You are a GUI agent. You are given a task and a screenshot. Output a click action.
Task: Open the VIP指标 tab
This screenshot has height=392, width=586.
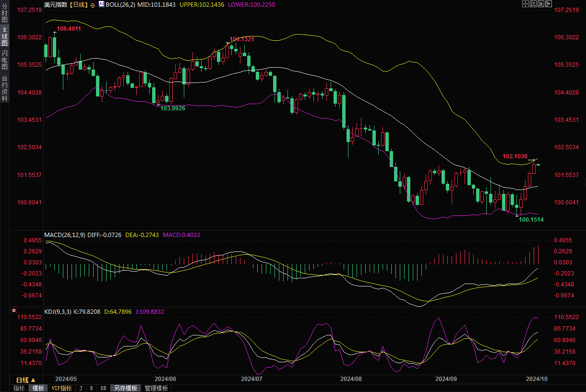pos(61,388)
